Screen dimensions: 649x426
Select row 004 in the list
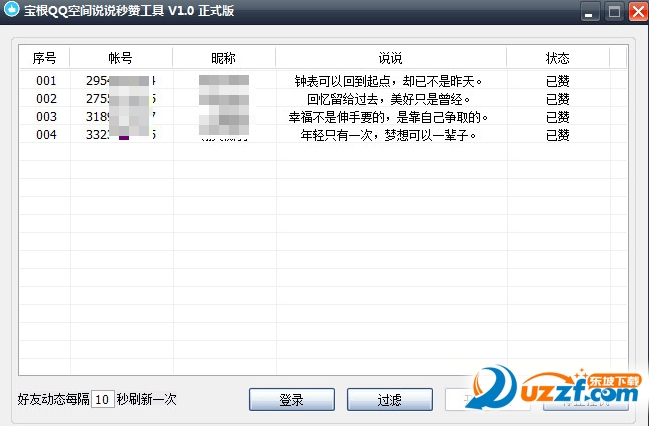(46, 135)
